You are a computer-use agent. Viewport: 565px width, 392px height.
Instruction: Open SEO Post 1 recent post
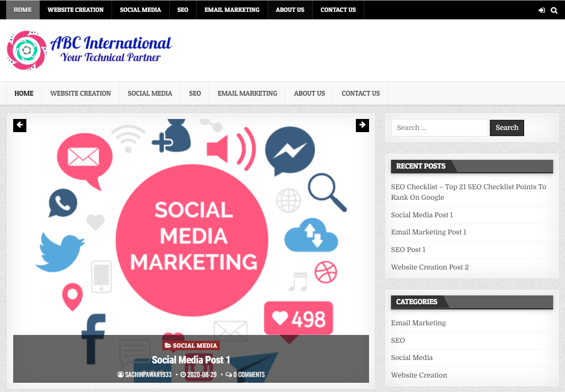408,249
